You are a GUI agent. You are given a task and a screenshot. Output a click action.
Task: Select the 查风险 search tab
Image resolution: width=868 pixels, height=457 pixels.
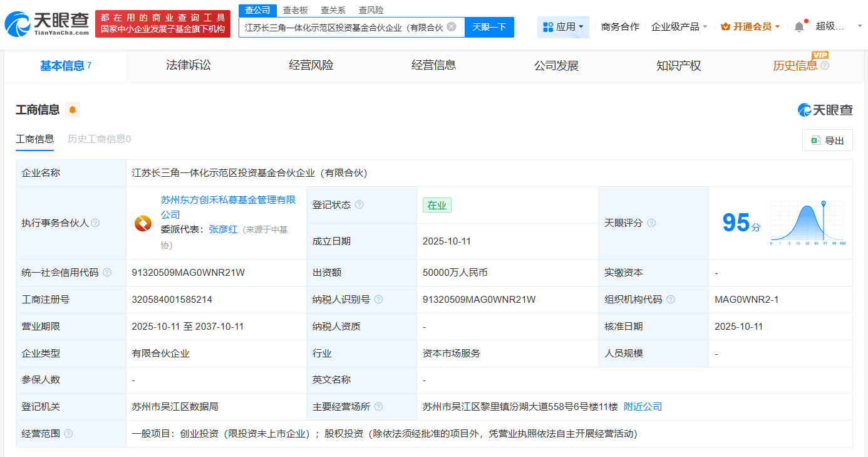coord(371,10)
